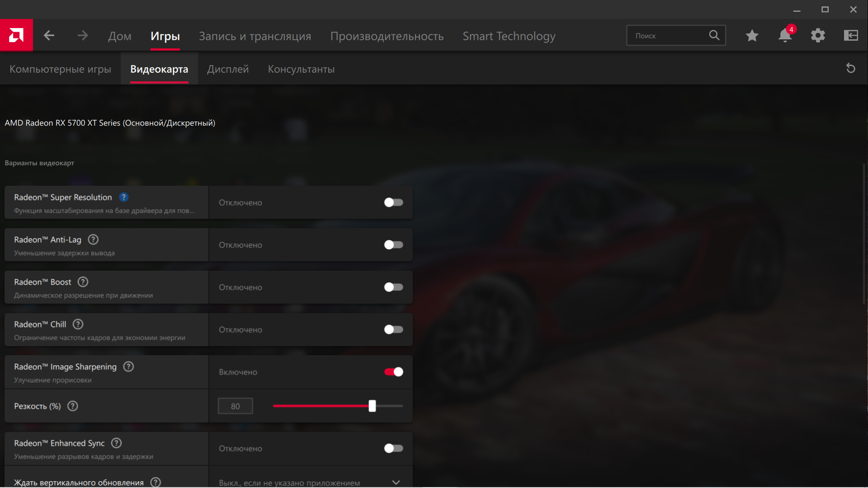Click blue help icon beside Super Resolution
The height and width of the screenshot is (488, 868).
(123, 197)
